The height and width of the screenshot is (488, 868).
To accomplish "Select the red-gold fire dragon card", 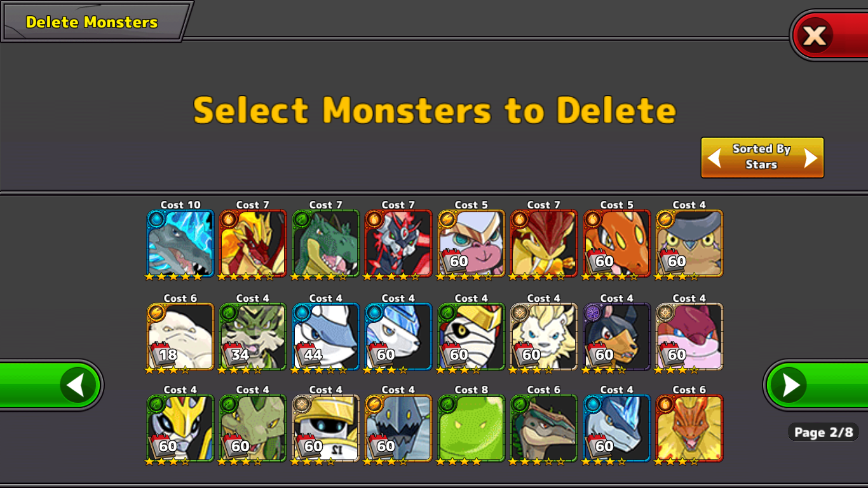I will click(x=253, y=243).
